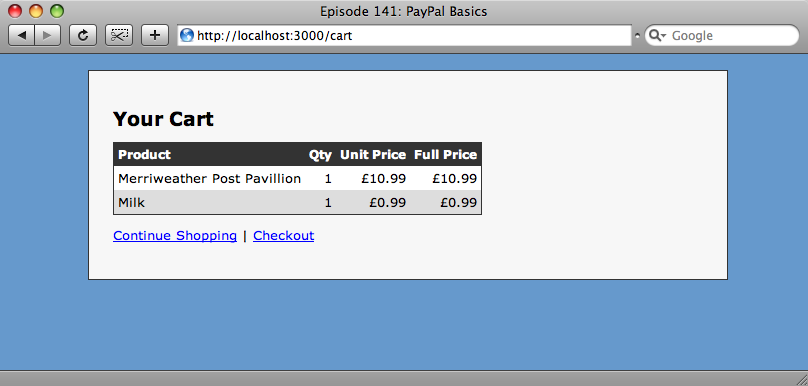808x386 pixels.
Task: Click the Your Cart heading
Action: point(163,119)
